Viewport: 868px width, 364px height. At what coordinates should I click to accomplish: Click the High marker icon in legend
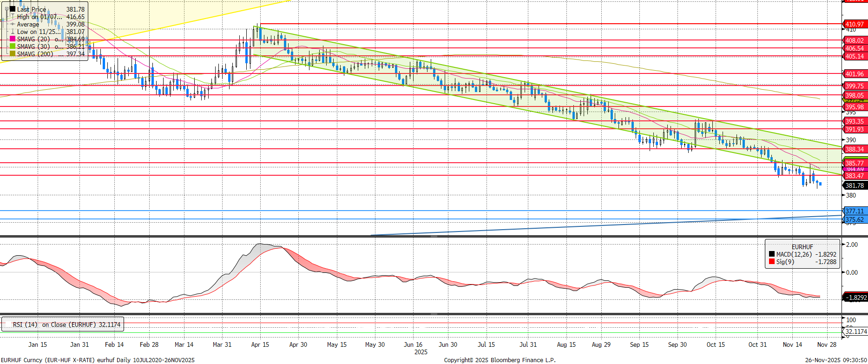pos(13,17)
